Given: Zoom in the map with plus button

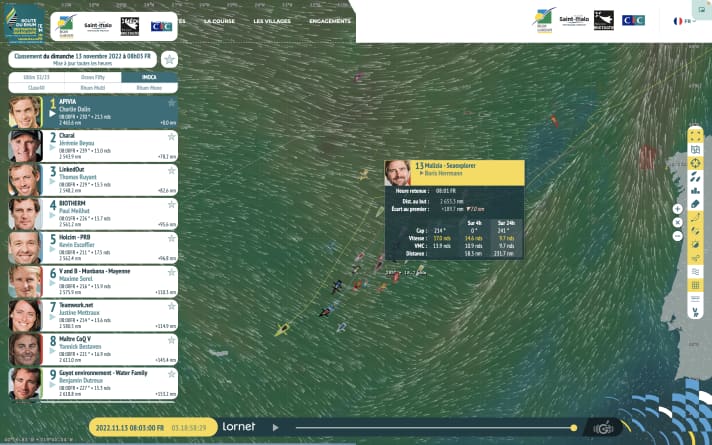Looking at the screenshot, I should point(677,209).
